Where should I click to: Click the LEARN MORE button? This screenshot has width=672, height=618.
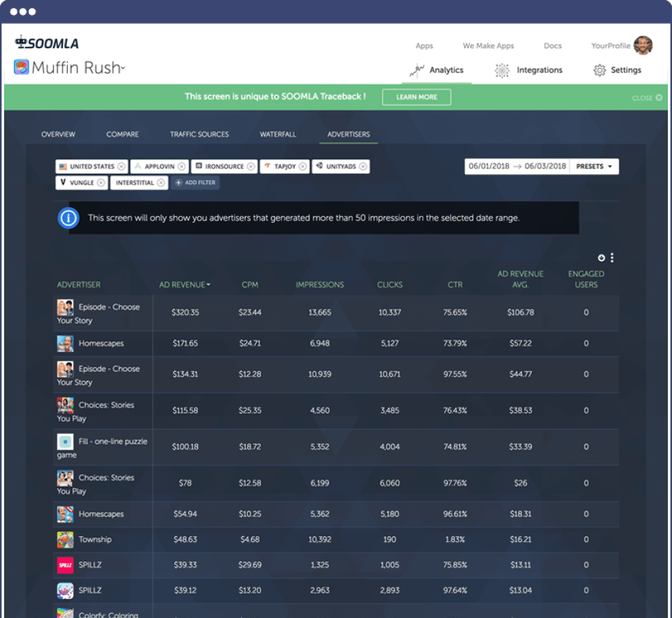coord(416,97)
